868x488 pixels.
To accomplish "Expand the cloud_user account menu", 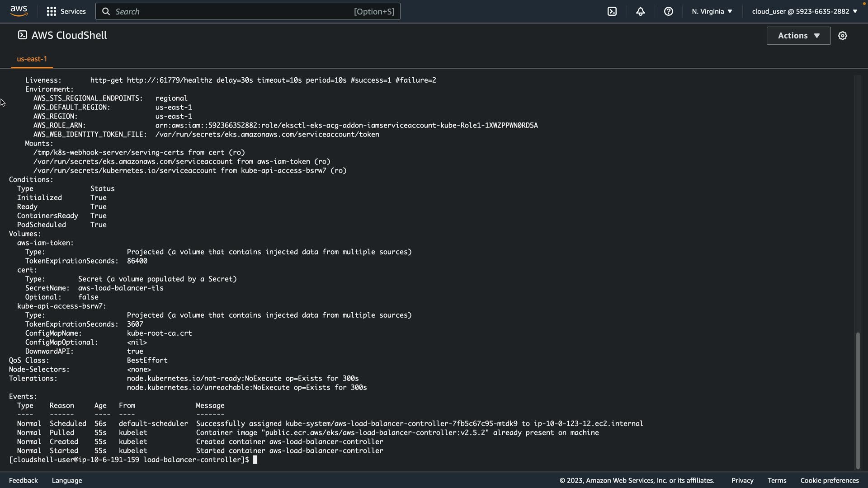I will (804, 11).
